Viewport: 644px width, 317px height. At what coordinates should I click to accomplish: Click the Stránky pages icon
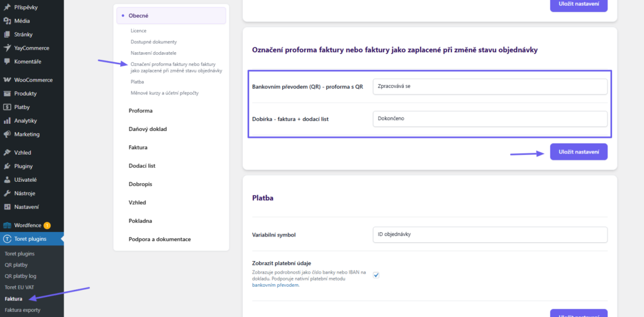[x=6, y=35]
